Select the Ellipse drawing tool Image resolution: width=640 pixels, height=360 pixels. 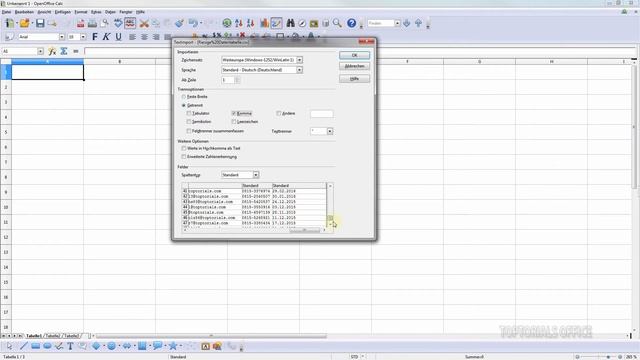[x=47, y=346]
